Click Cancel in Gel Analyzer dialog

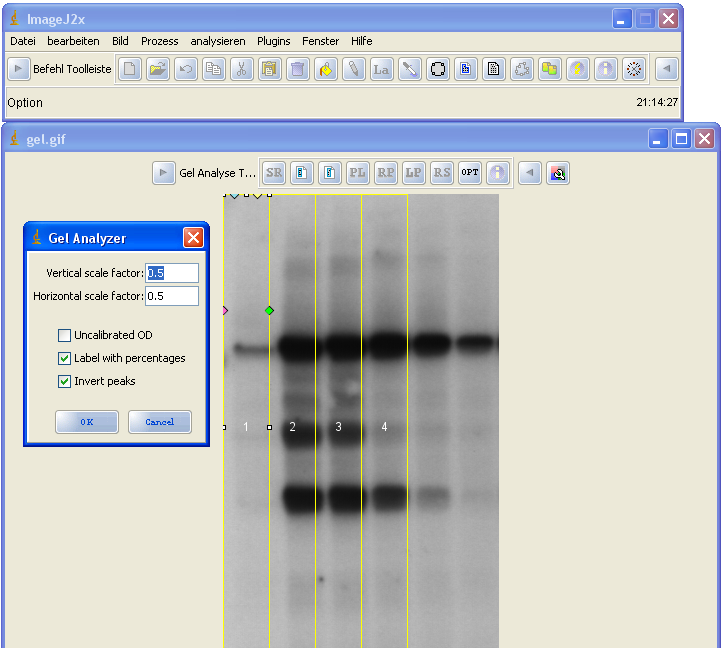tap(160, 422)
